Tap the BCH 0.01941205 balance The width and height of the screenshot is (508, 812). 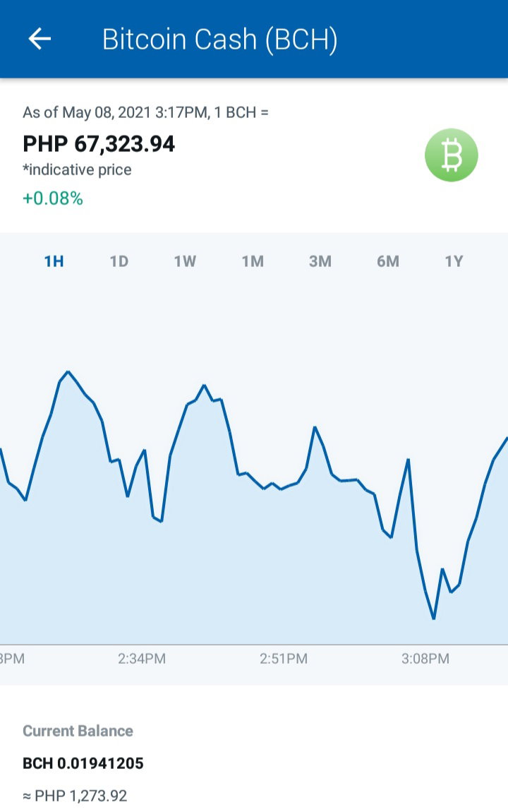coord(83,763)
